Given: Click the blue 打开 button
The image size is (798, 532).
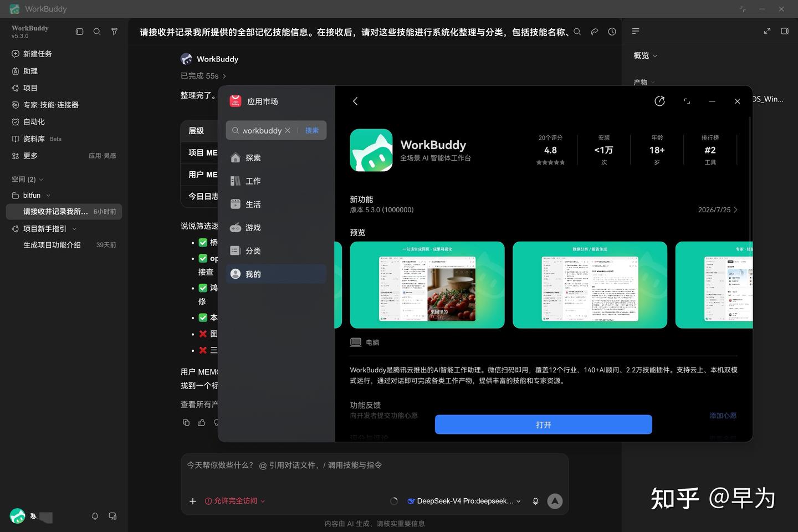Looking at the screenshot, I should coord(543,424).
